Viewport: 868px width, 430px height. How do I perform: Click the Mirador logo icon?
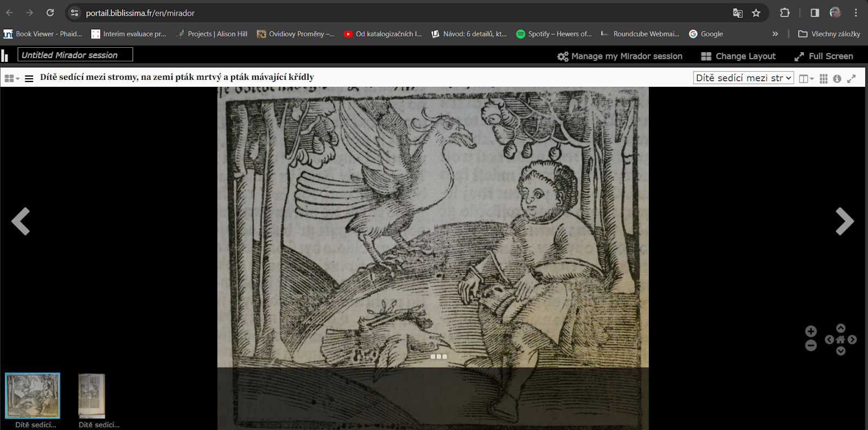[5, 55]
